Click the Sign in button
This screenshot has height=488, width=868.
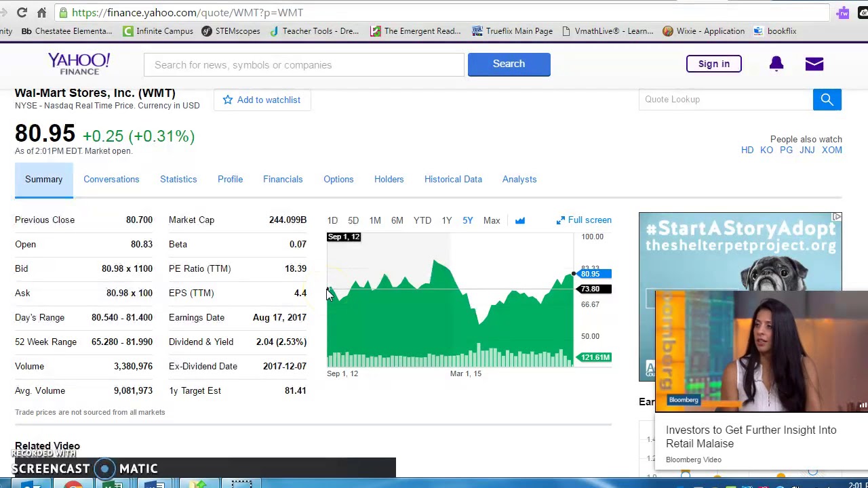pyautogui.click(x=713, y=64)
